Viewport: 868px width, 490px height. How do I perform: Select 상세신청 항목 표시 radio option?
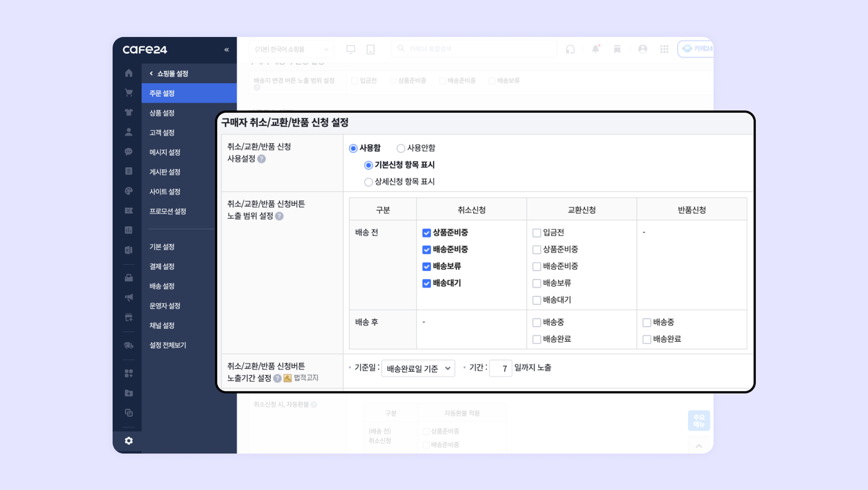pyautogui.click(x=368, y=182)
